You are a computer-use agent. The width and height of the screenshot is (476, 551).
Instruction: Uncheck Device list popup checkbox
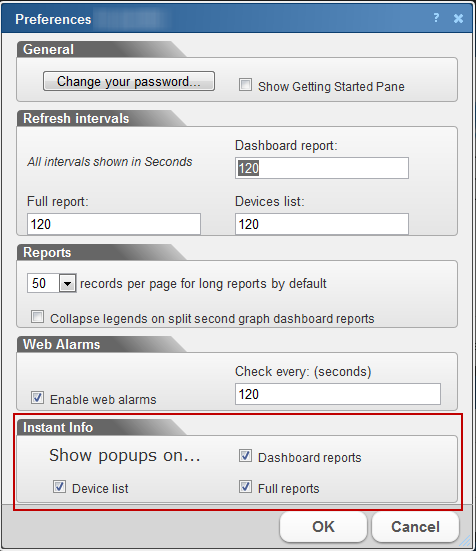pyautogui.click(x=59, y=487)
